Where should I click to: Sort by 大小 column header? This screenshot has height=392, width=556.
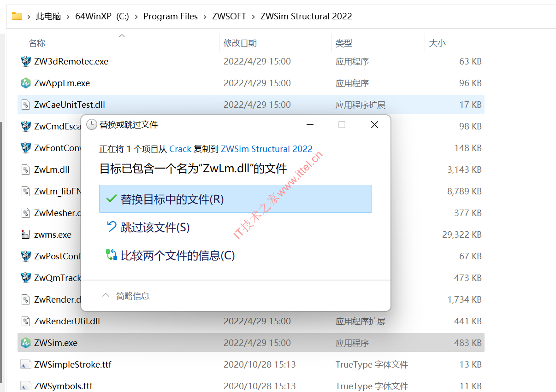point(438,43)
